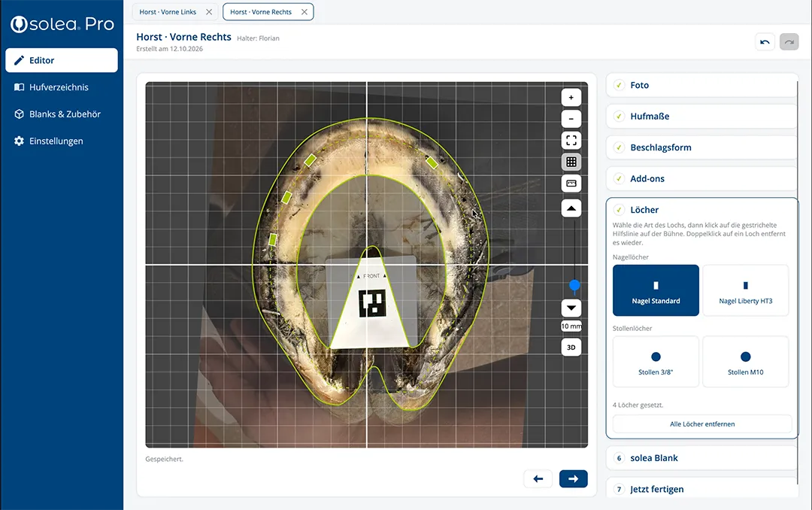812x510 pixels.
Task: Activate the ruler measuring tool
Action: coord(571,184)
